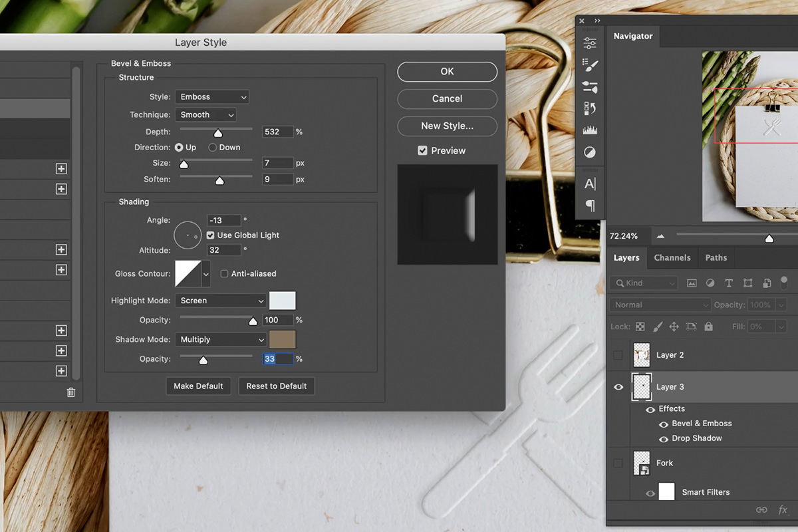This screenshot has height=532, width=798.
Task: Click the Histogram panel icon
Action: (x=590, y=130)
